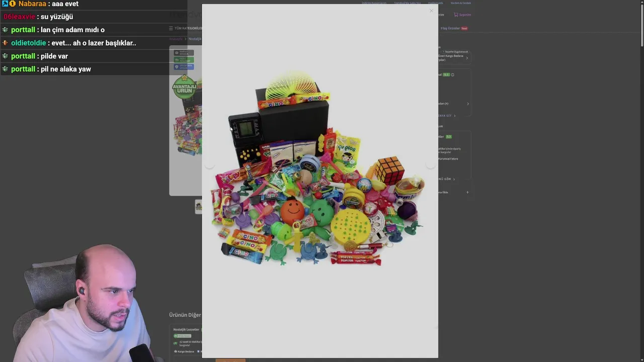Click the info icon beside the 9.5 seller score

pyautogui.click(x=452, y=75)
